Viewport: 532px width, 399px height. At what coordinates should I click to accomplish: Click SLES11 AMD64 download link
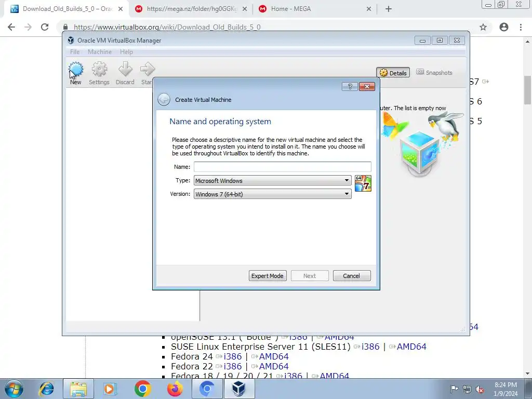[x=411, y=347]
